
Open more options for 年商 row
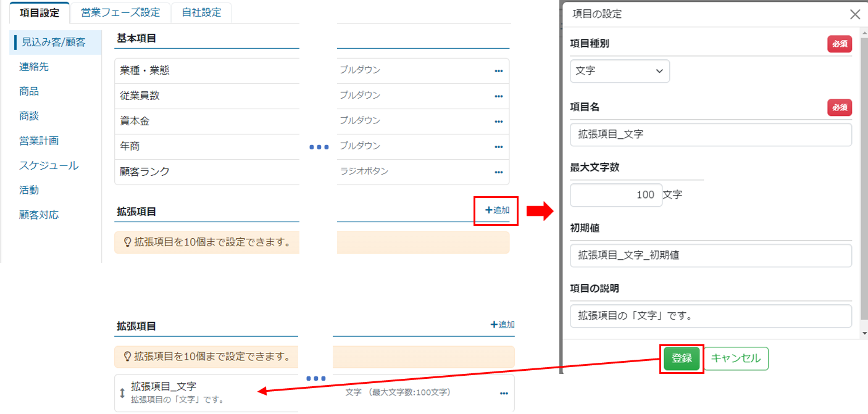pyautogui.click(x=499, y=147)
